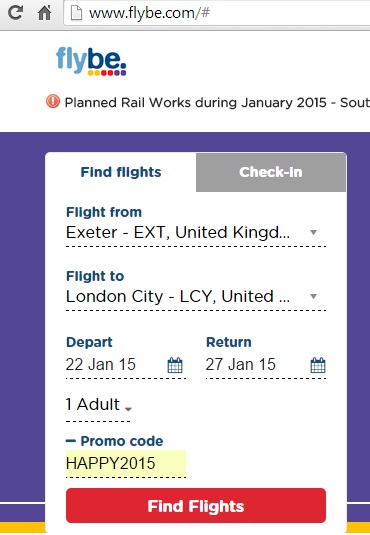
Task: Collapse Promo code section with minus icon
Action: coord(70,441)
